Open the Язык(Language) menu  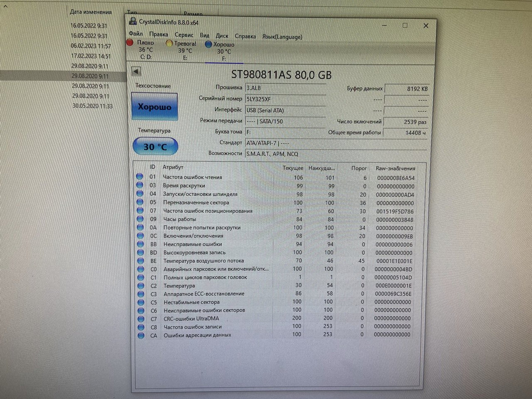282,37
